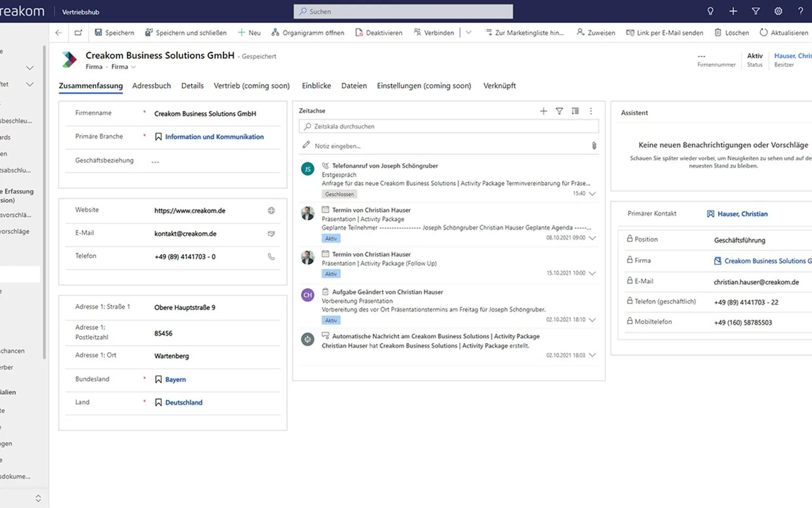Open the Zeitachse more options menu
Screen dimensions: 812x508
click(x=591, y=111)
